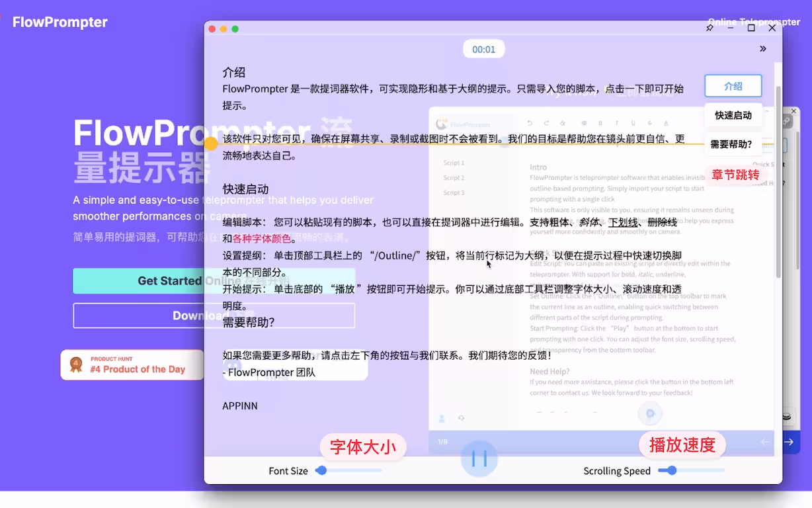This screenshot has height=508, width=812.
Task: Pause the teleprompter playback
Action: click(x=479, y=458)
